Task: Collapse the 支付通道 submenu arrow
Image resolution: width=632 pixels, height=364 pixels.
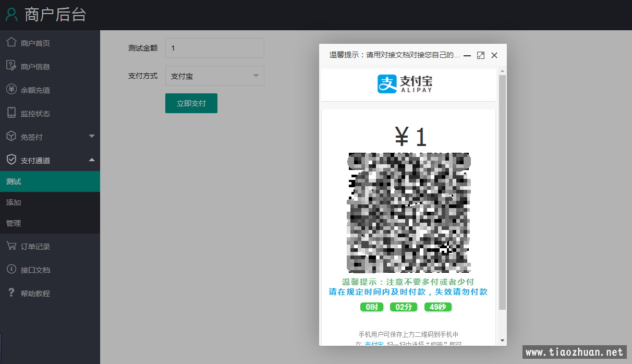Action: point(92,160)
